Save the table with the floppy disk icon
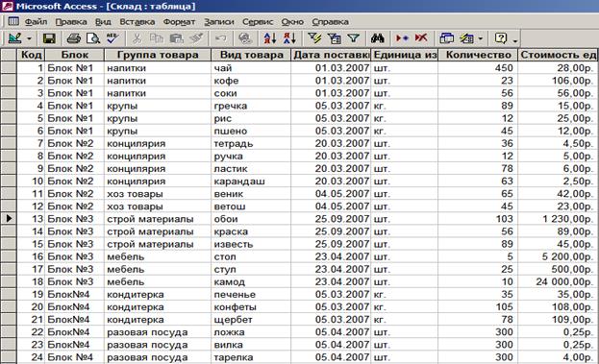The image size is (599, 364). pyautogui.click(x=49, y=38)
